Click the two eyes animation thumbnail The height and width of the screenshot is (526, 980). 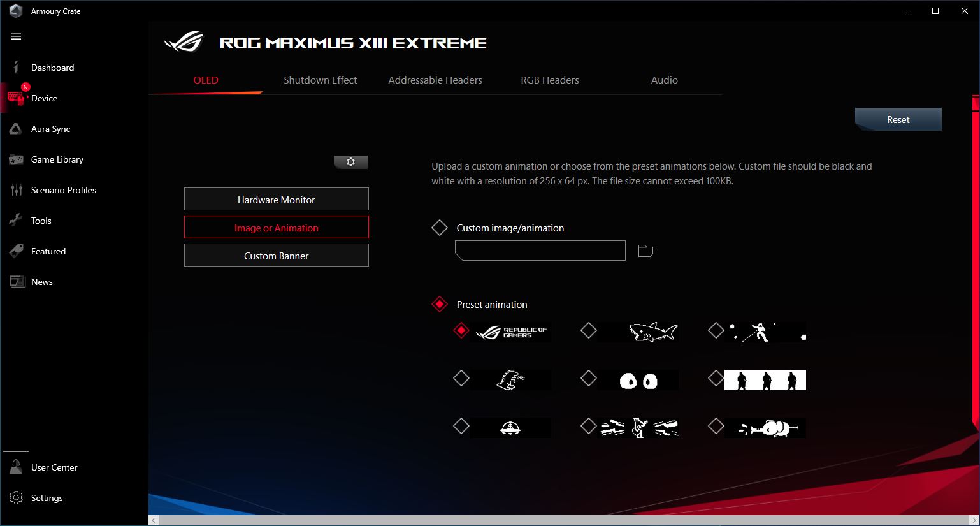pyautogui.click(x=638, y=380)
